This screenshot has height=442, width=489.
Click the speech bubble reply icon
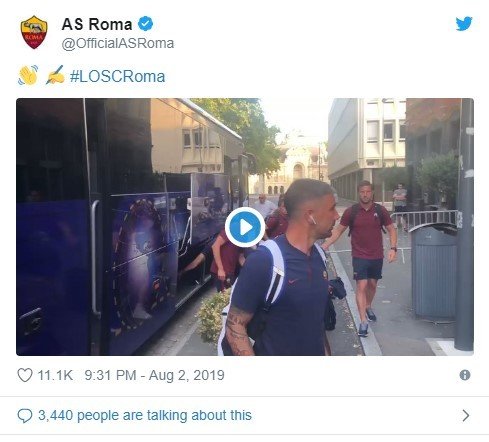25,416
